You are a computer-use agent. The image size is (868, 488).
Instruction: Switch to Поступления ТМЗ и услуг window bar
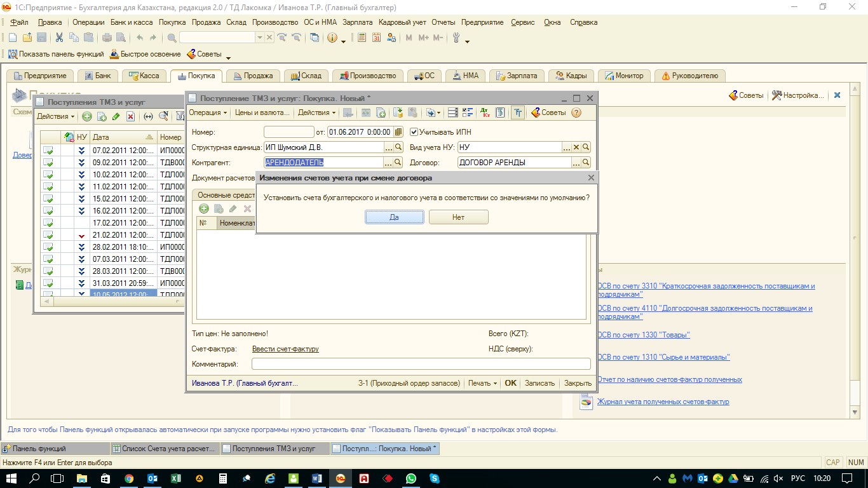point(275,448)
